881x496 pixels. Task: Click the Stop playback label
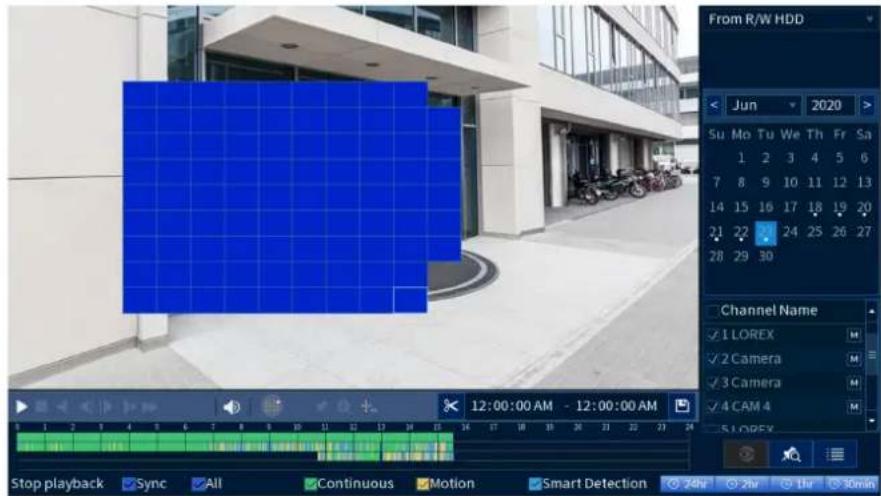pyautogui.click(x=57, y=484)
